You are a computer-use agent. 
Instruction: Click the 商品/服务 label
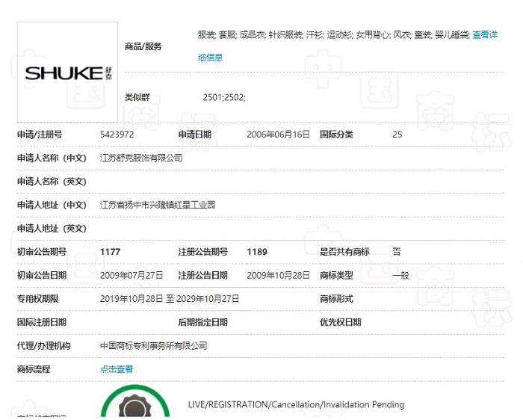pos(143,46)
